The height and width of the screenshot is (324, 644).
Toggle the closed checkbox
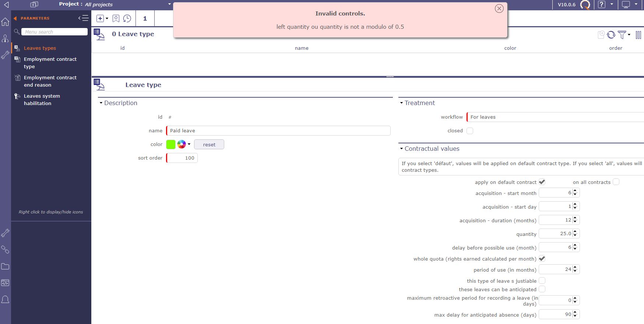pos(470,131)
